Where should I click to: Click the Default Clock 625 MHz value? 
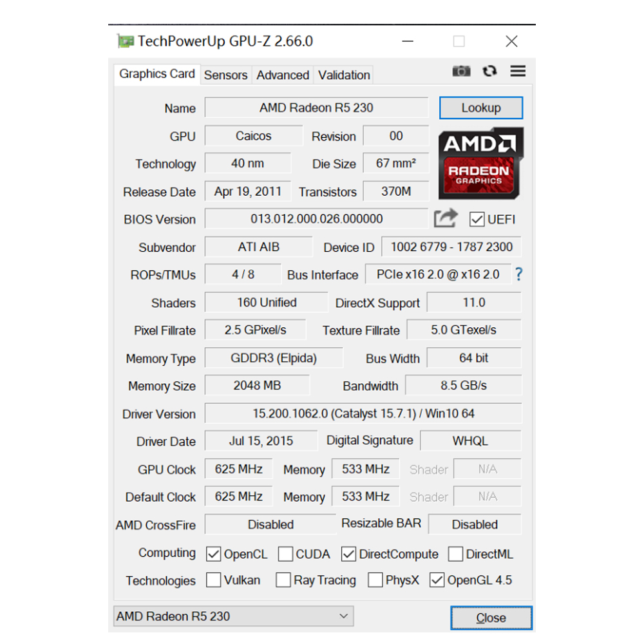point(239,496)
